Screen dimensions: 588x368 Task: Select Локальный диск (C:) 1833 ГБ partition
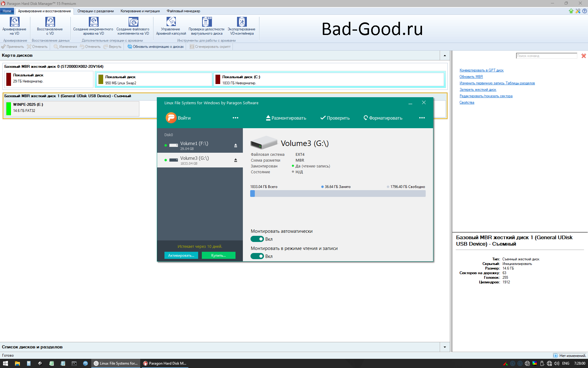tap(329, 79)
